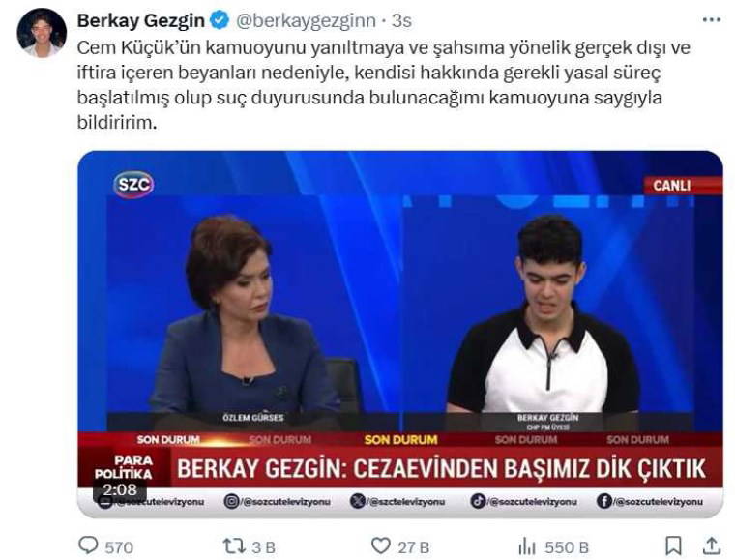Viewport: 735px width, 560px height.
Task: Open the @berkaygezginn handle link
Action: (306, 21)
